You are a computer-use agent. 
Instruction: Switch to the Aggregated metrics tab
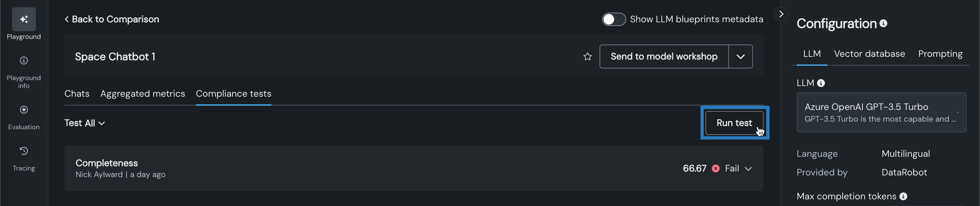click(x=143, y=94)
